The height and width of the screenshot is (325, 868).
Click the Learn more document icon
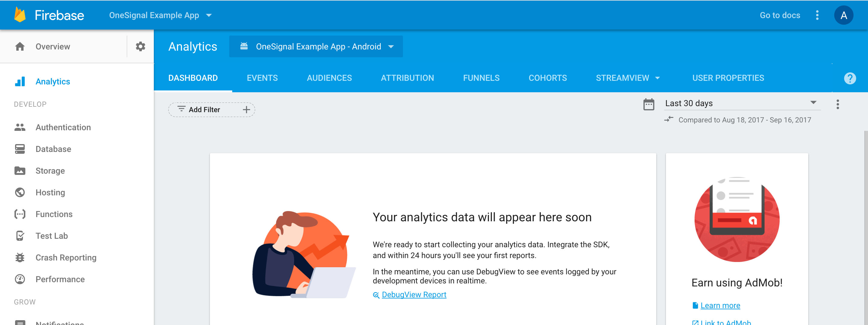pyautogui.click(x=695, y=305)
